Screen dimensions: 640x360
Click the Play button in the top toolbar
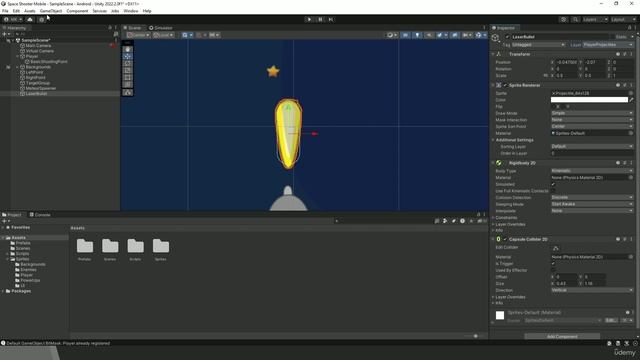[309, 19]
